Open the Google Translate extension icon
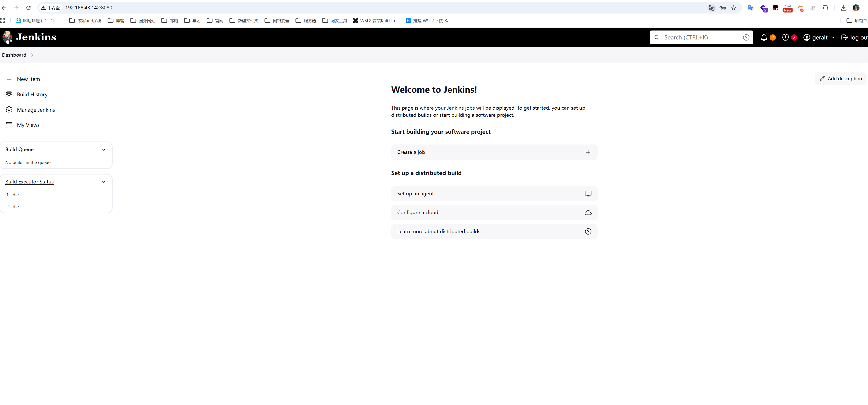Image resolution: width=868 pixels, height=405 pixels. tap(750, 8)
